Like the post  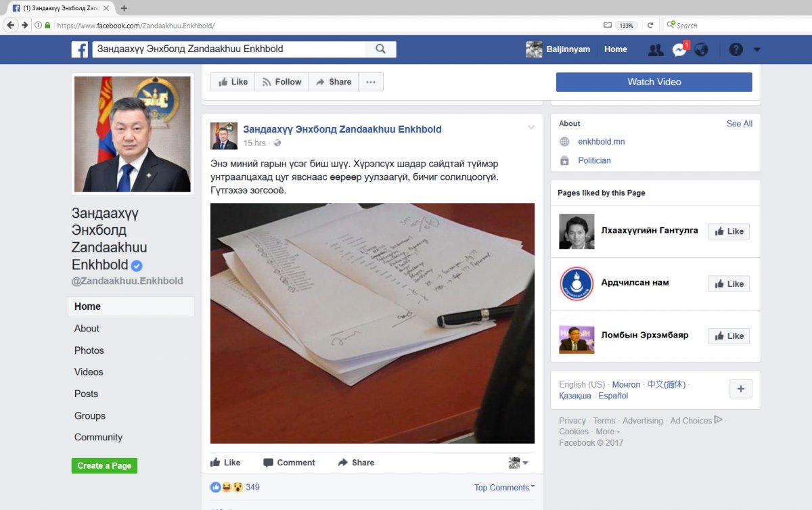click(x=225, y=463)
